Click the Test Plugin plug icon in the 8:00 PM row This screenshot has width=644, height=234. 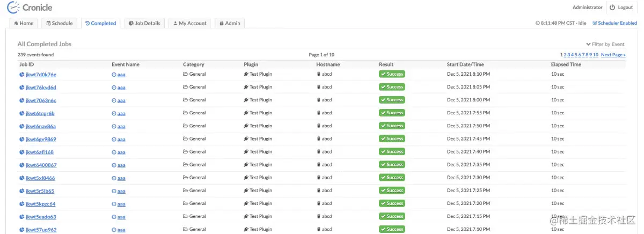pyautogui.click(x=246, y=100)
